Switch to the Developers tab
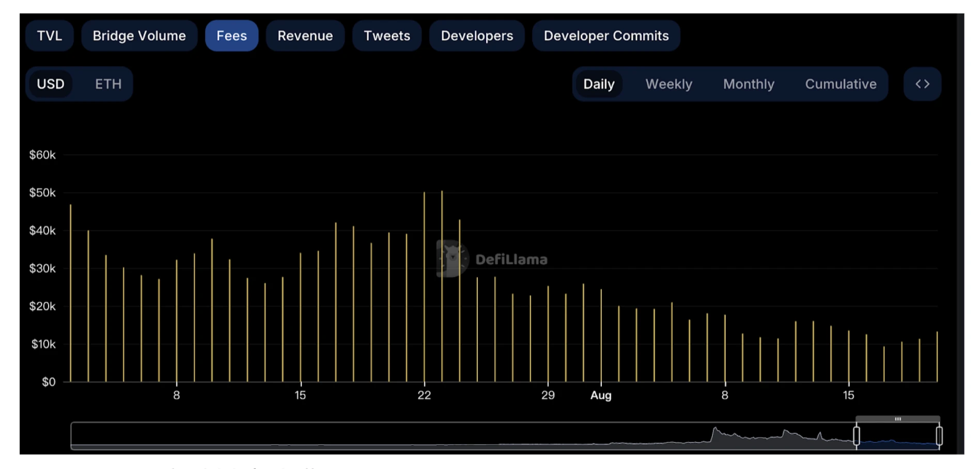This screenshot has height=469, width=980. click(x=477, y=36)
